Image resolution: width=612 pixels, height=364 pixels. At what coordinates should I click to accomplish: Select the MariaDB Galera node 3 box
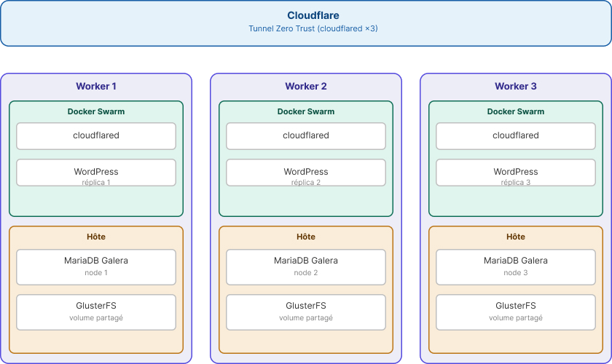[x=516, y=267]
